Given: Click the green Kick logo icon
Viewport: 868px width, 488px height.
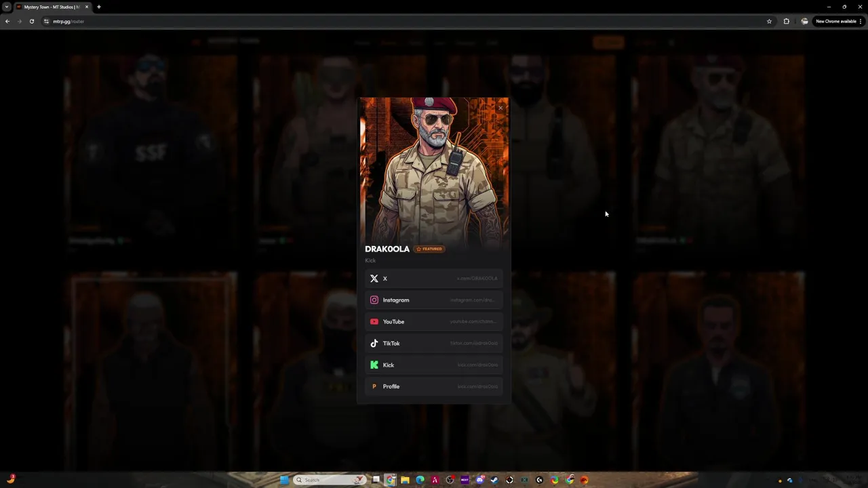Looking at the screenshot, I should tap(374, 365).
